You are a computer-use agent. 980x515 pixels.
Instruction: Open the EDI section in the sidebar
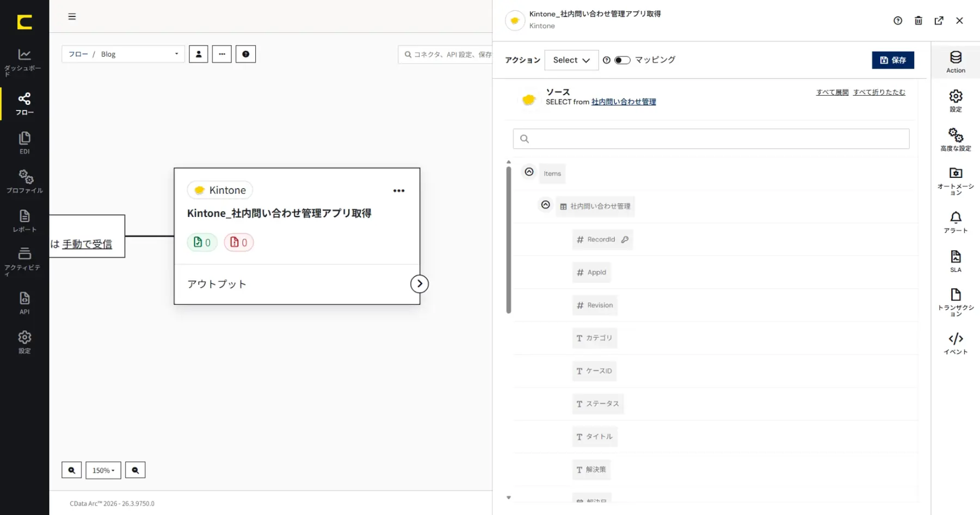pyautogui.click(x=24, y=142)
